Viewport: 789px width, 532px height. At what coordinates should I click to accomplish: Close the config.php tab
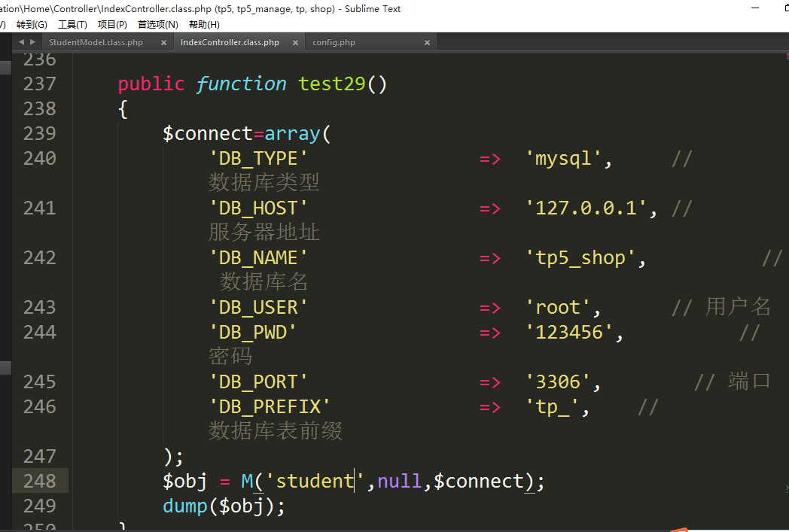[x=427, y=43]
